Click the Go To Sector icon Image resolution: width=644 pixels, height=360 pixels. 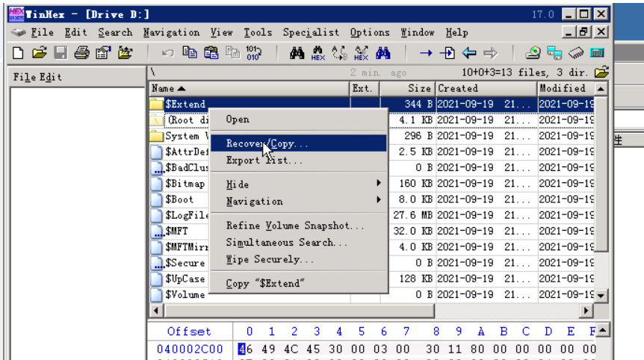(x=448, y=53)
